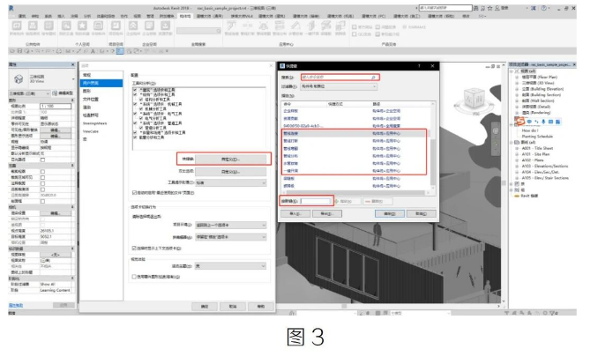
Task: Click the 导入 button in the 快捷键 dialog
Action: pos(295,213)
